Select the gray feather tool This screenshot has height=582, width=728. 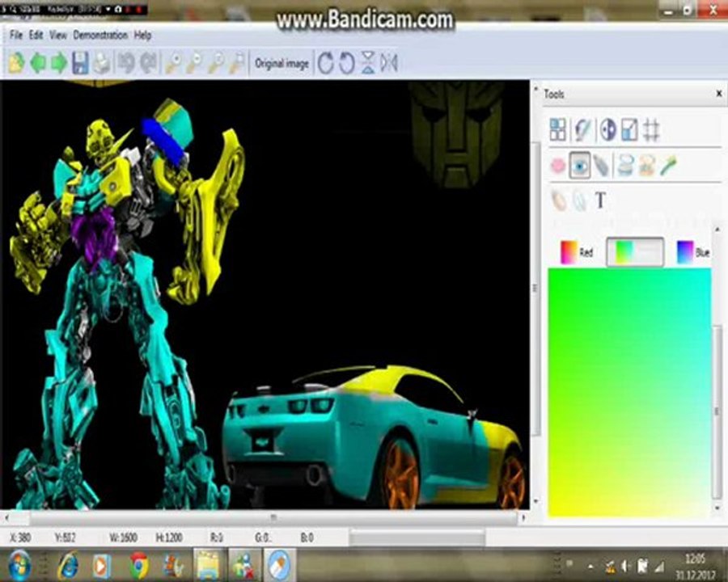pos(601,165)
